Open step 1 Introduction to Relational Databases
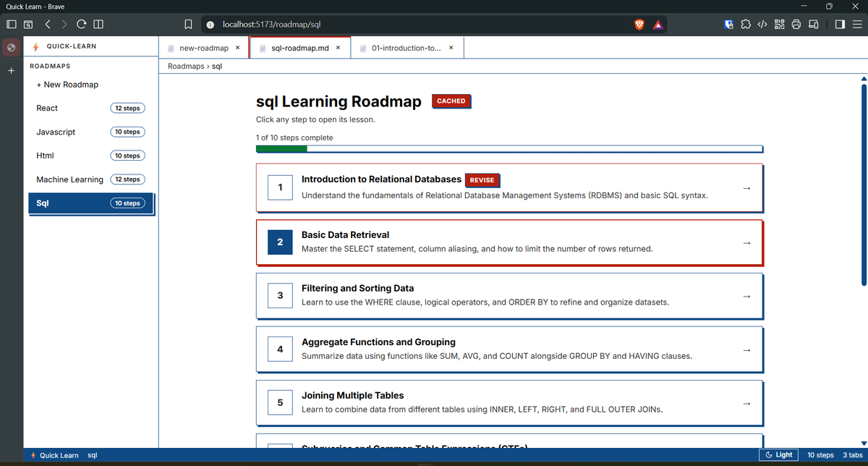This screenshot has width=868, height=466. click(x=510, y=188)
